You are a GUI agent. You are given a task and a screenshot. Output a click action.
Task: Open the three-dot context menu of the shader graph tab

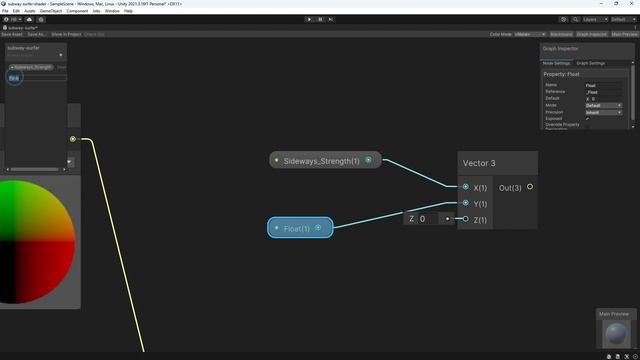click(636, 28)
